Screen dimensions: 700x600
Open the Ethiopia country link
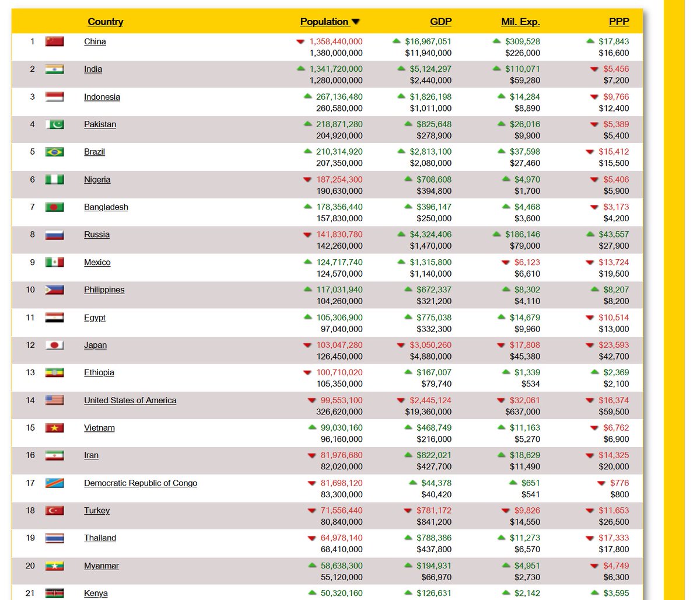tap(99, 373)
